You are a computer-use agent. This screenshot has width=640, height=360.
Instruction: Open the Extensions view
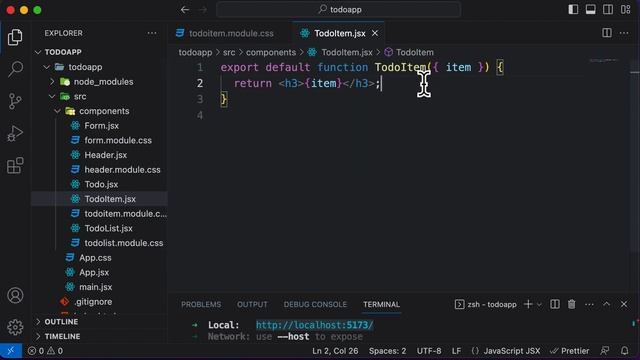[x=15, y=165]
